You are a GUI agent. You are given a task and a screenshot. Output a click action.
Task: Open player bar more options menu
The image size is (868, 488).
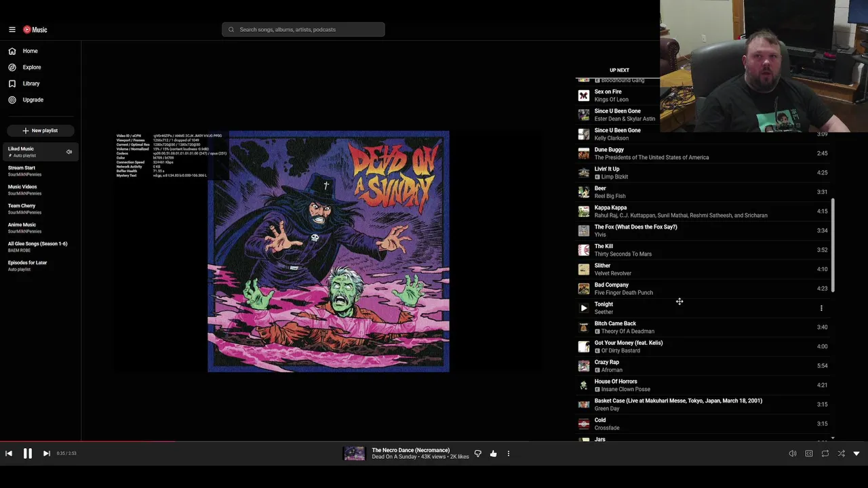(x=509, y=453)
